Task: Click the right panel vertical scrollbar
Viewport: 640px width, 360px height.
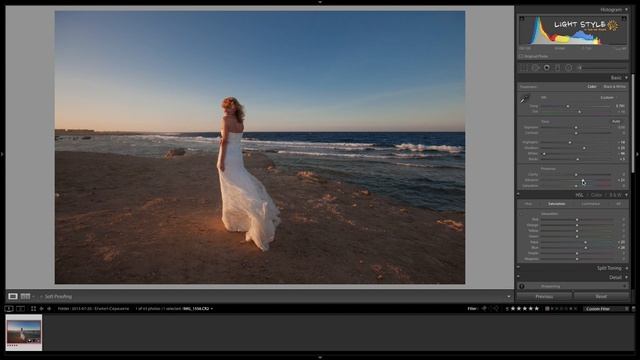Action: click(633, 122)
